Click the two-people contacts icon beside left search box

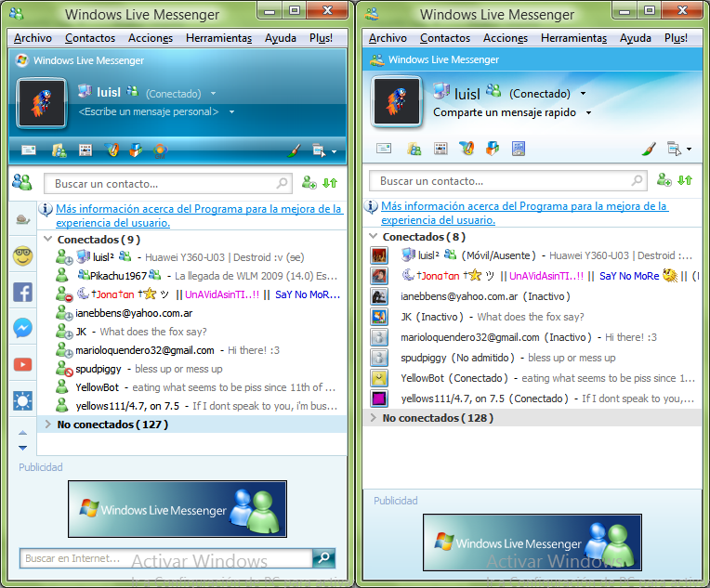22,182
